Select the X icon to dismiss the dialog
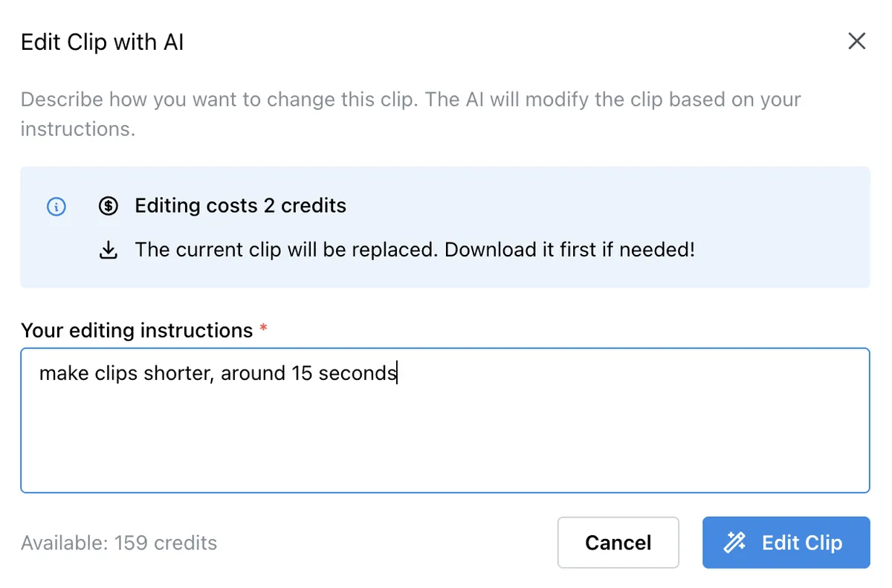This screenshot has width=892, height=588. [856, 41]
